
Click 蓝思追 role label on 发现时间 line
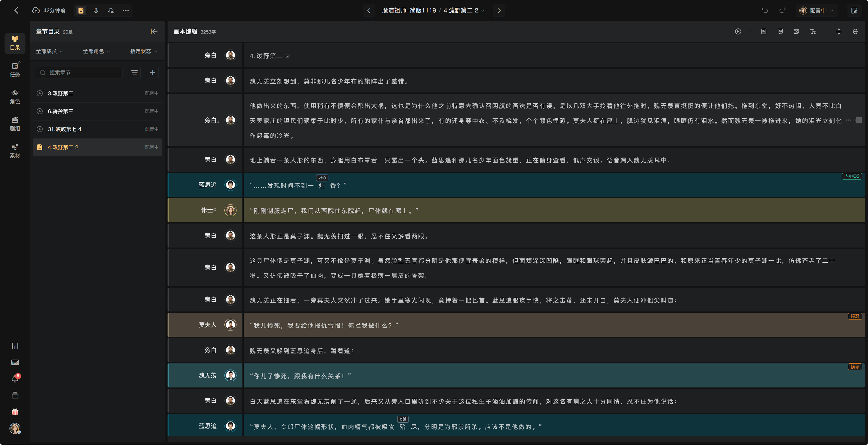pyautogui.click(x=208, y=185)
